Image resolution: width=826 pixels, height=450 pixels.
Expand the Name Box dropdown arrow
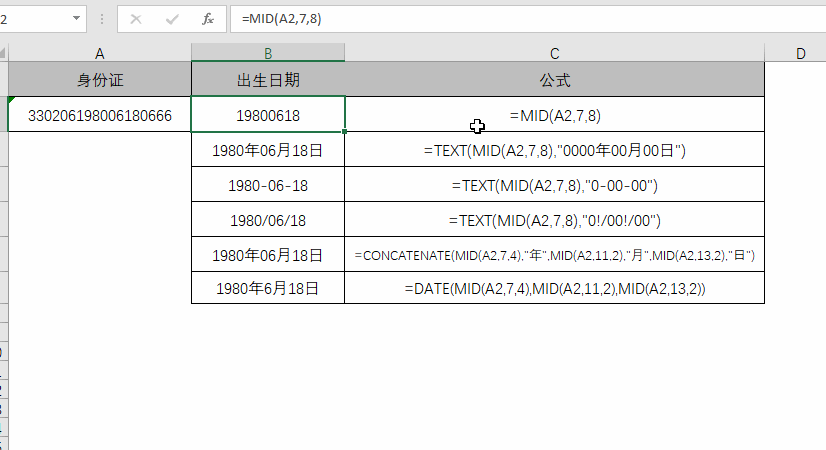click(x=77, y=19)
